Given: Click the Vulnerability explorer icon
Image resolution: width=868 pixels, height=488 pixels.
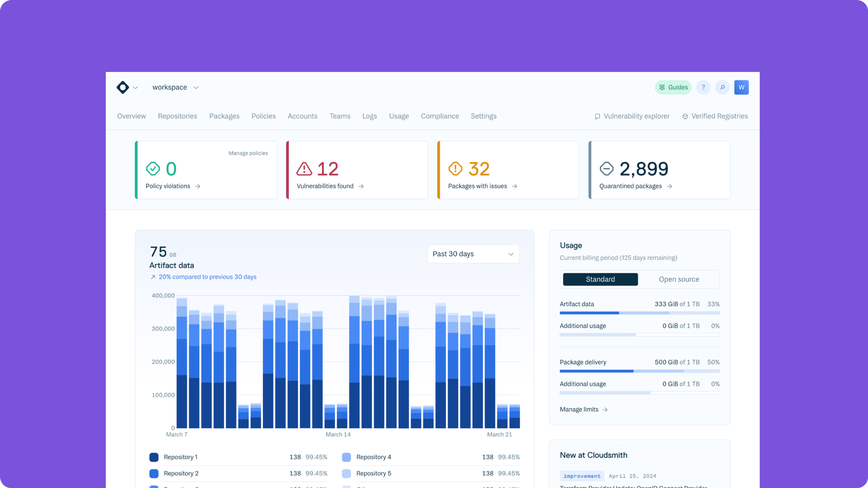Looking at the screenshot, I should coord(597,116).
